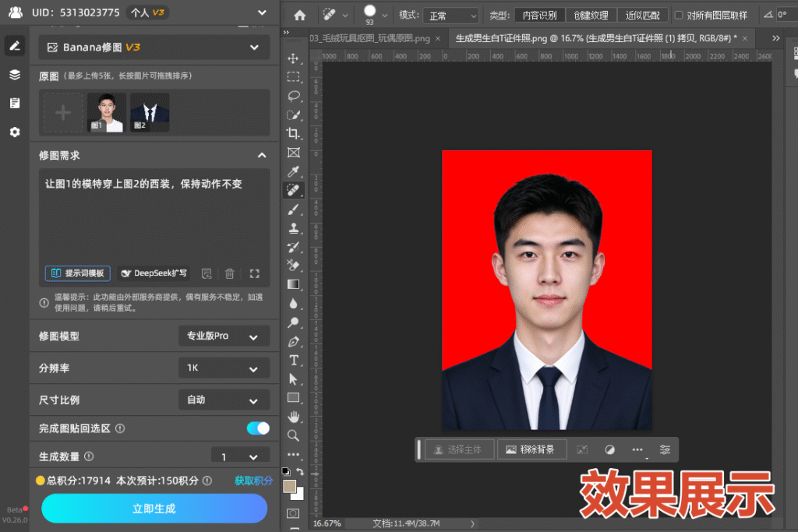Viewport: 798px width, 532px height.
Task: Open the plugin history document icon
Action: click(x=15, y=104)
